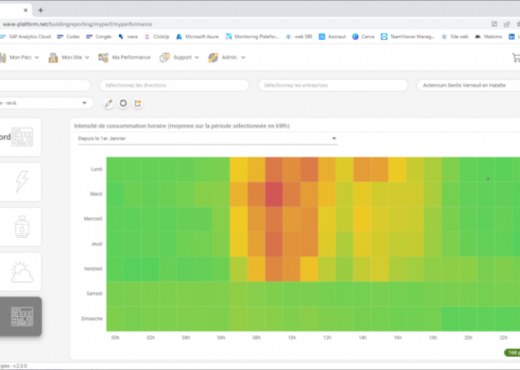This screenshot has height=370, width=520.
Task: Click the Ma Performance chart icon
Action: click(x=103, y=57)
